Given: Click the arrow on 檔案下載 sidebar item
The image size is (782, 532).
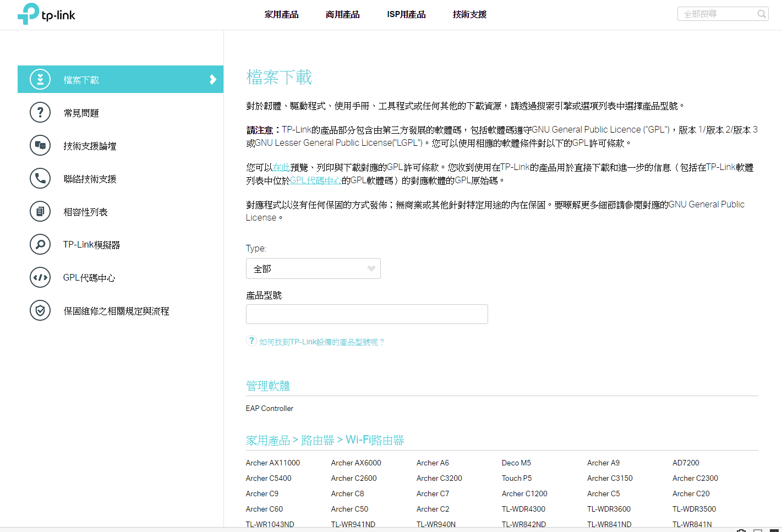Looking at the screenshot, I should click(213, 80).
